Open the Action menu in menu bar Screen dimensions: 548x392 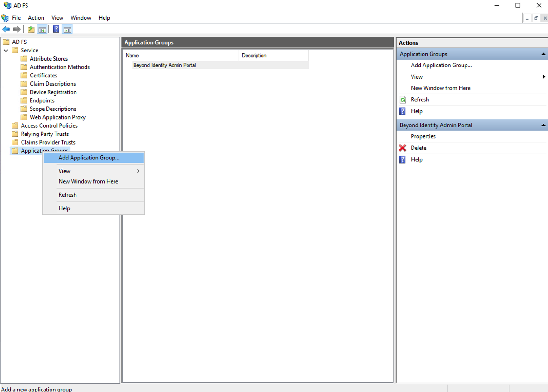point(36,18)
